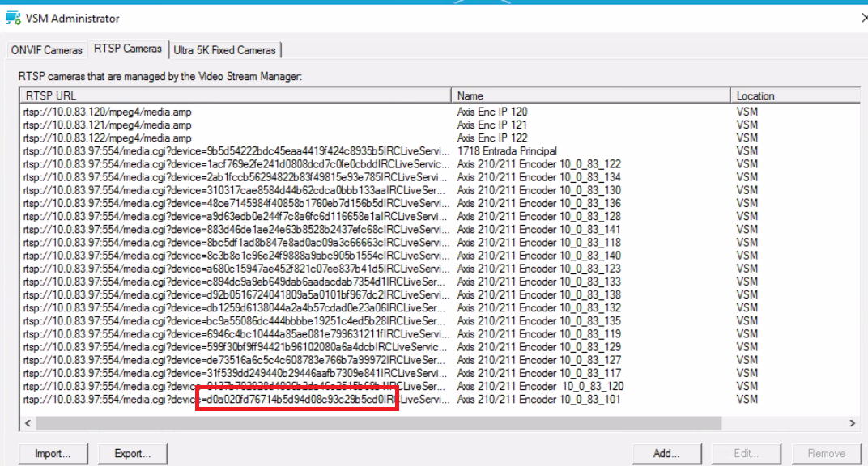Screen dimensions: 868x466
Task: Click the URL with device=d92b0516724041809
Action: [x=236, y=295]
